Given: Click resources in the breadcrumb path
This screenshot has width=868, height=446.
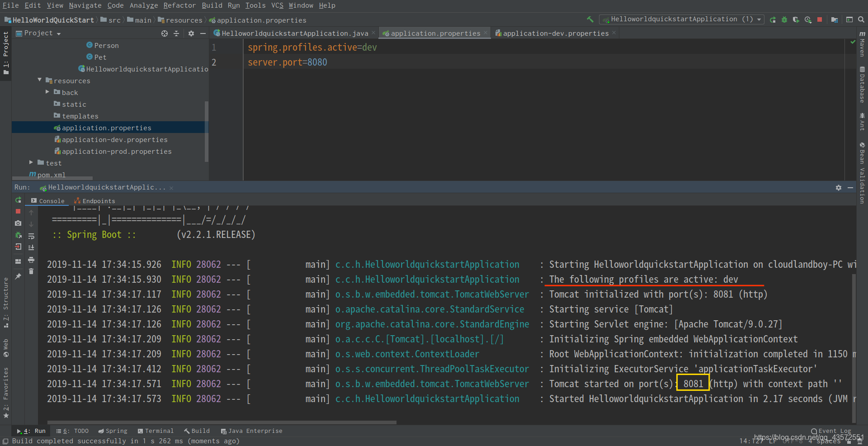Looking at the screenshot, I should (x=180, y=20).
